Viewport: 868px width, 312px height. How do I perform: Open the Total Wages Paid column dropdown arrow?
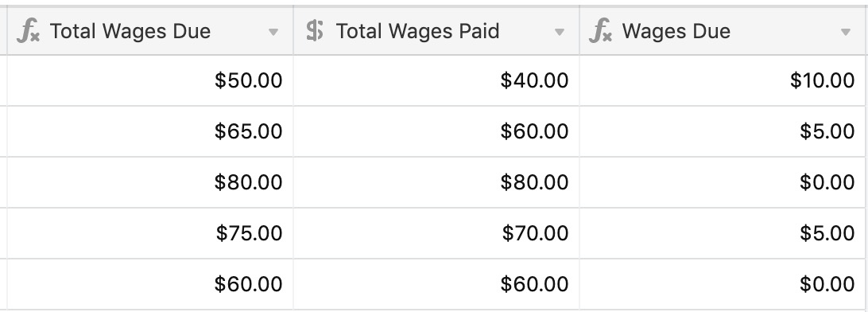559,32
